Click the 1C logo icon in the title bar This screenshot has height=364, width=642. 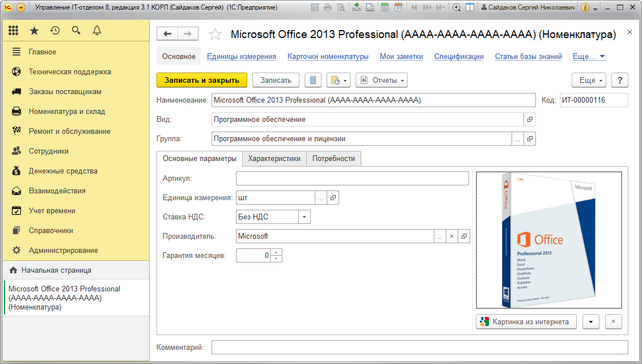tap(8, 7)
